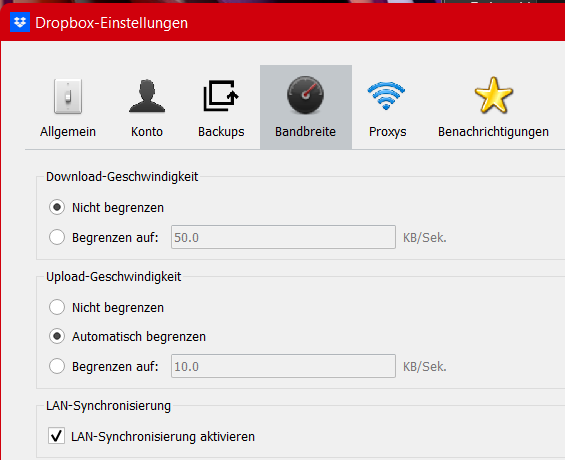
Task: Click the Dropbox logo in title bar
Action: click(20, 22)
